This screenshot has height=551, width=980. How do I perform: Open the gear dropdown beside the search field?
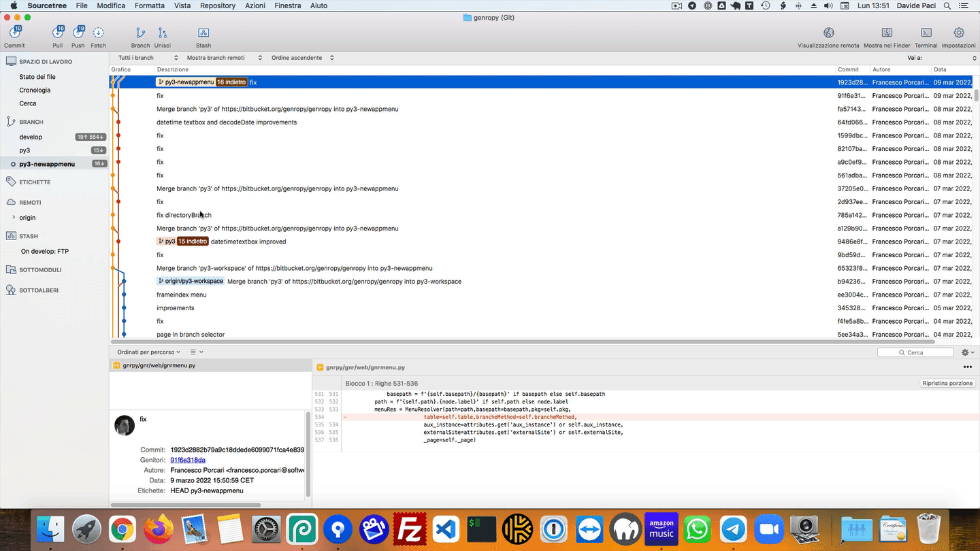(x=967, y=352)
